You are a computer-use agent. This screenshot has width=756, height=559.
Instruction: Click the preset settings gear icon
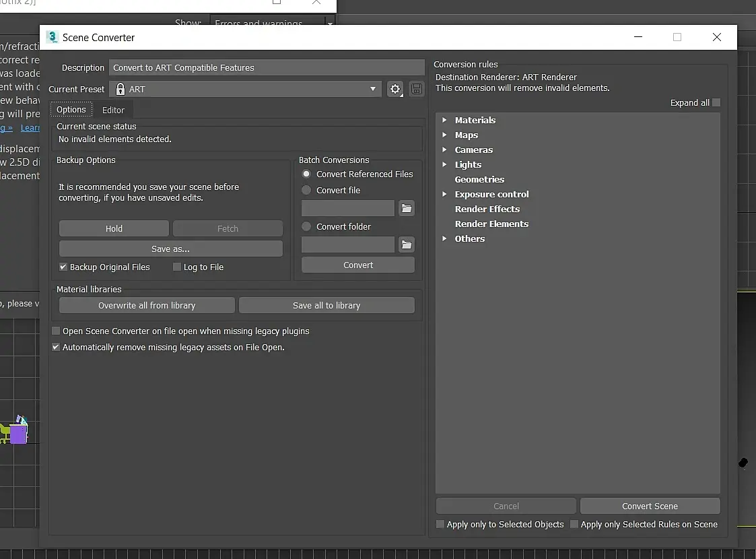(x=395, y=89)
